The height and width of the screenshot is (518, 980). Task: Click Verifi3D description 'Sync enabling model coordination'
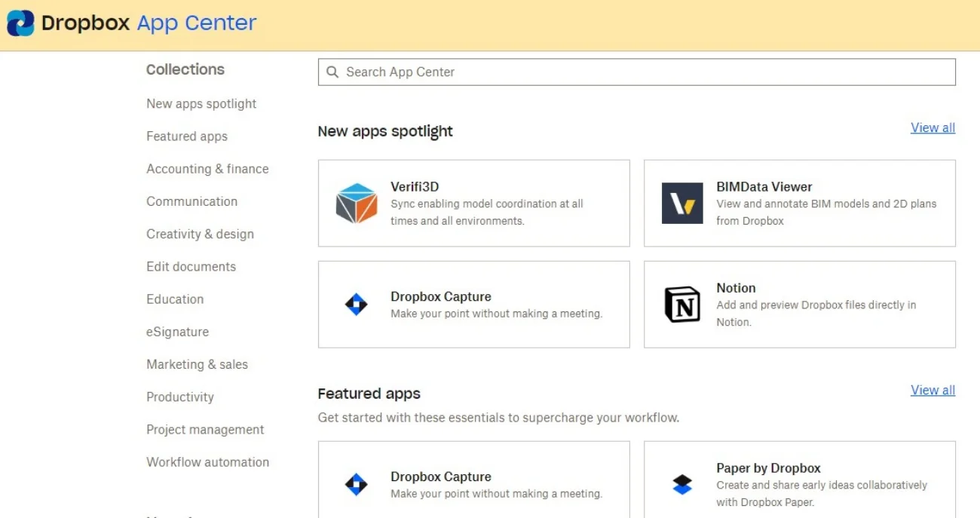point(487,213)
